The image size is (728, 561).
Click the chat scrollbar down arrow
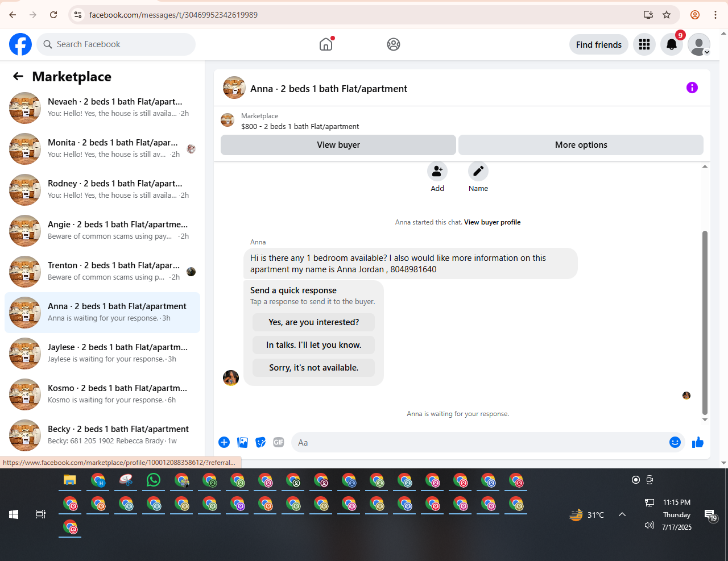click(705, 420)
